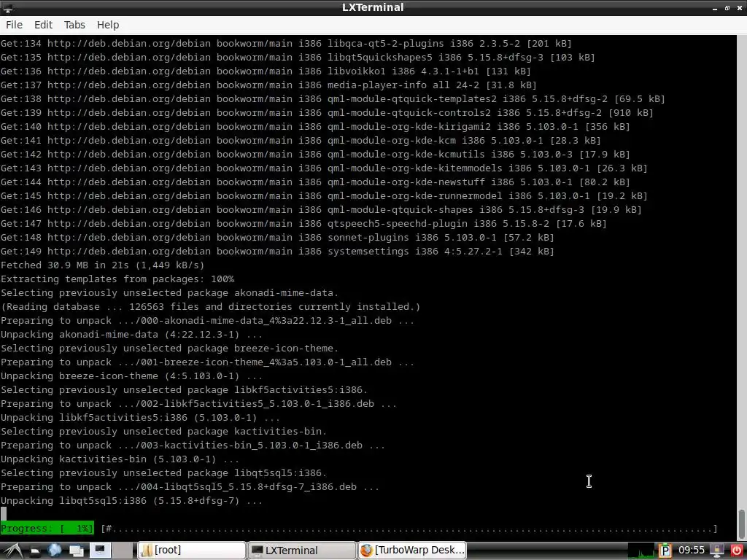This screenshot has height=560, width=747.
Task: Click the screen lock tray icon
Action: [718, 551]
